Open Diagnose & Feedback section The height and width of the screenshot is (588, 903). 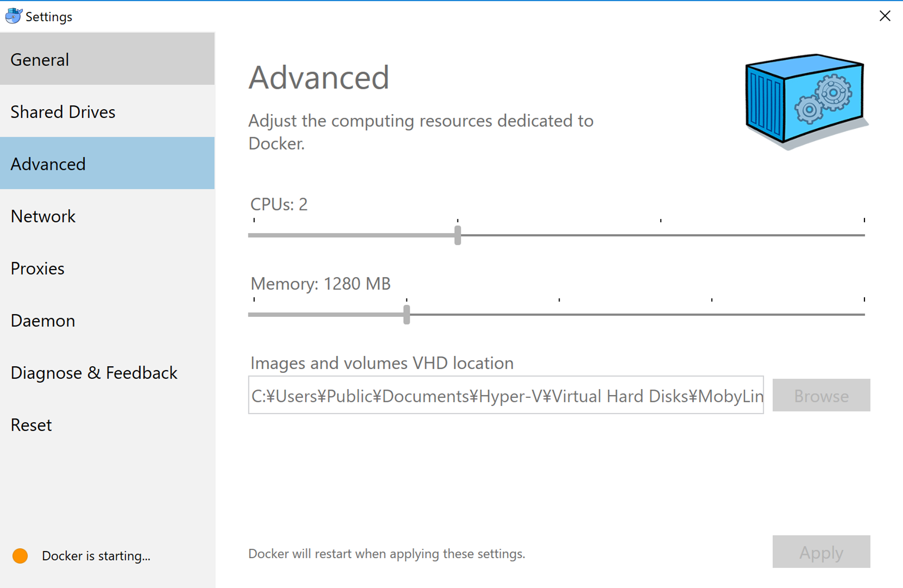pyautogui.click(x=107, y=373)
